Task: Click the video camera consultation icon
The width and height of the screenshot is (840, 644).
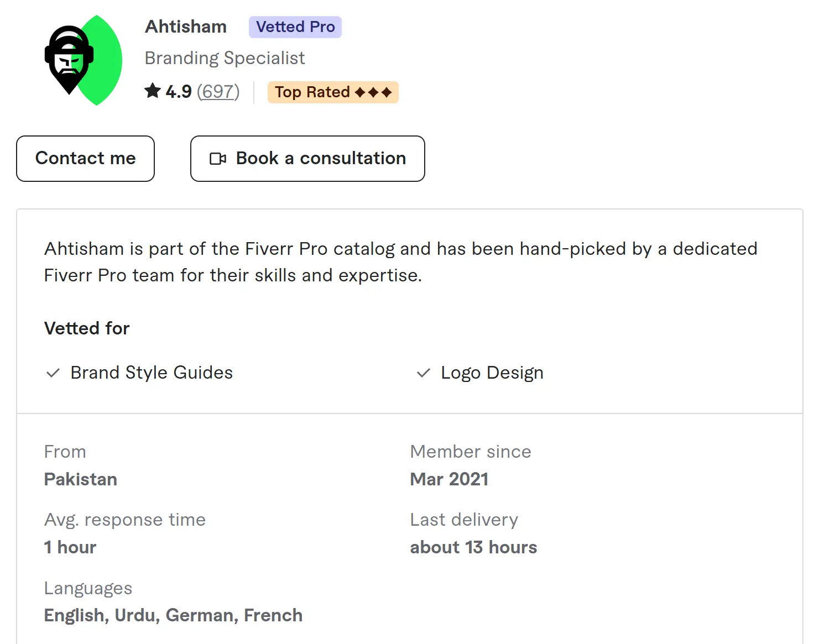Action: (218, 159)
